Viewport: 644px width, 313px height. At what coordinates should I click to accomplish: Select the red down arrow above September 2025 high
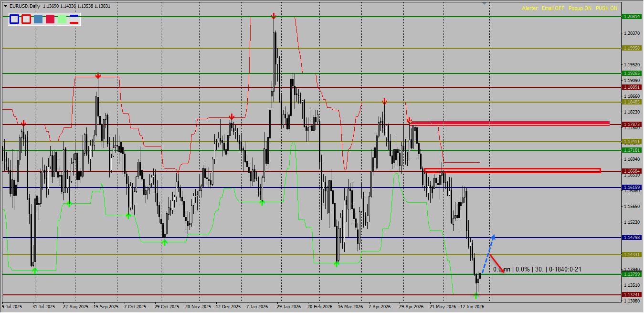(x=98, y=76)
